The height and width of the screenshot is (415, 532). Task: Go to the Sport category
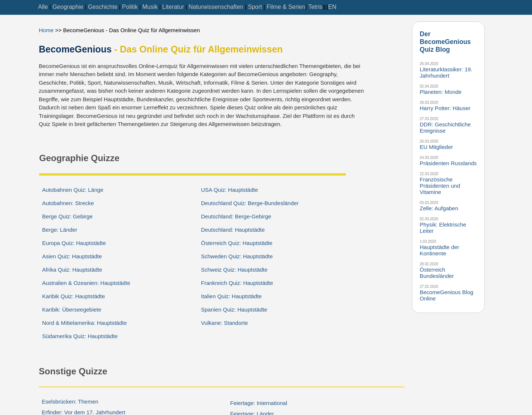click(255, 7)
